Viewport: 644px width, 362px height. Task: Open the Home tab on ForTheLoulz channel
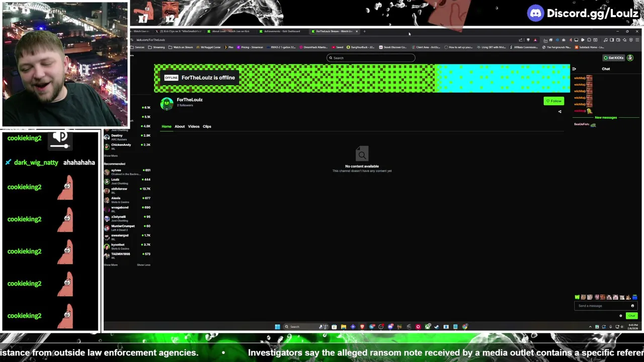click(x=167, y=126)
